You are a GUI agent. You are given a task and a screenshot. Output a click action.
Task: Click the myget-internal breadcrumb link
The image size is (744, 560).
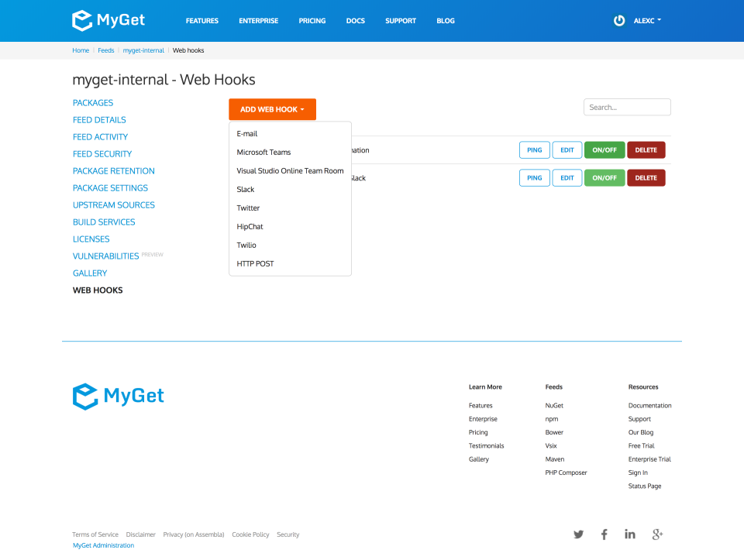pos(143,50)
